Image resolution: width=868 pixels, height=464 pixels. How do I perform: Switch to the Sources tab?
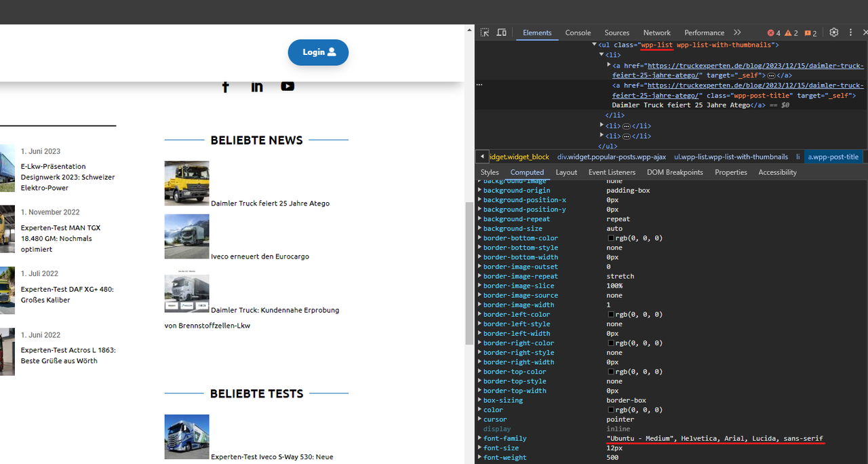pyautogui.click(x=617, y=33)
